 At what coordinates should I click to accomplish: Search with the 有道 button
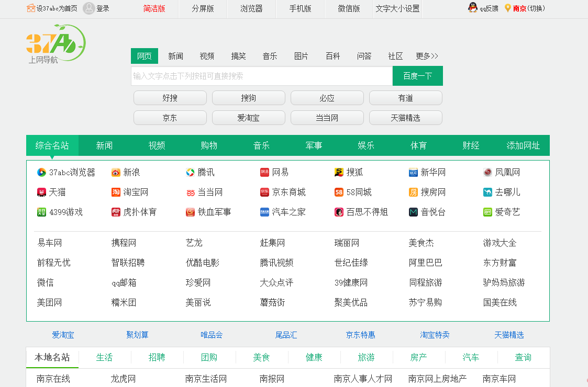pyautogui.click(x=406, y=98)
